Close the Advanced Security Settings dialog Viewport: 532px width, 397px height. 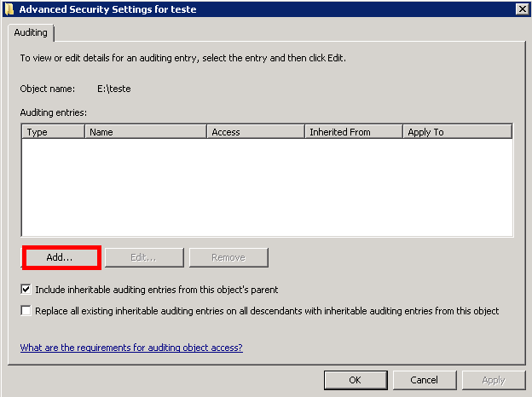coord(521,9)
